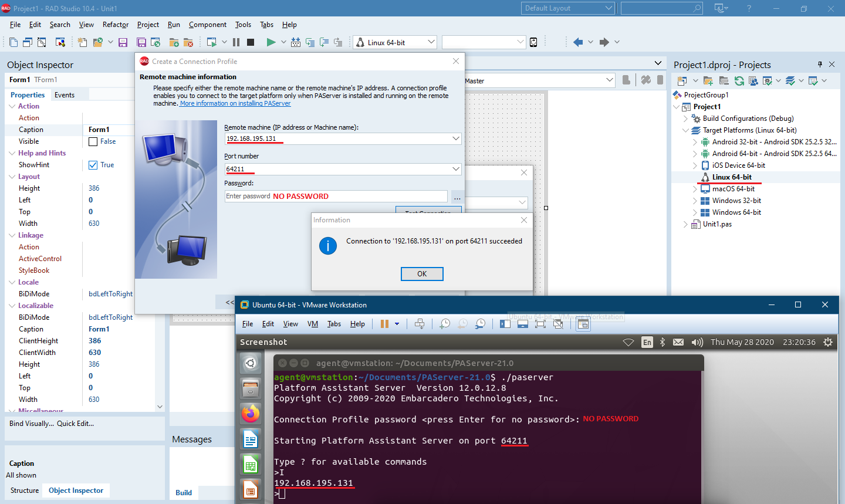Screen dimensions: 845x504
Task: Click the New Items icon in main toolbar
Action: point(82,42)
